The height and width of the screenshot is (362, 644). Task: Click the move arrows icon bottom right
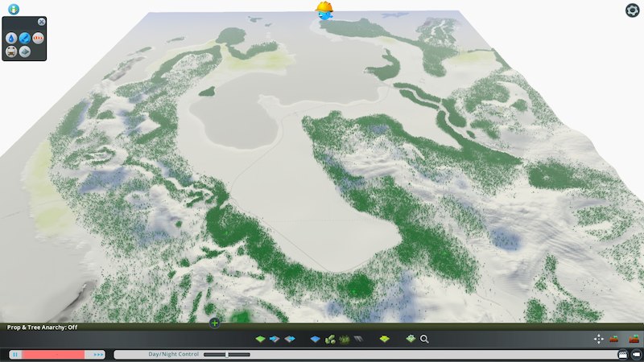click(x=598, y=339)
